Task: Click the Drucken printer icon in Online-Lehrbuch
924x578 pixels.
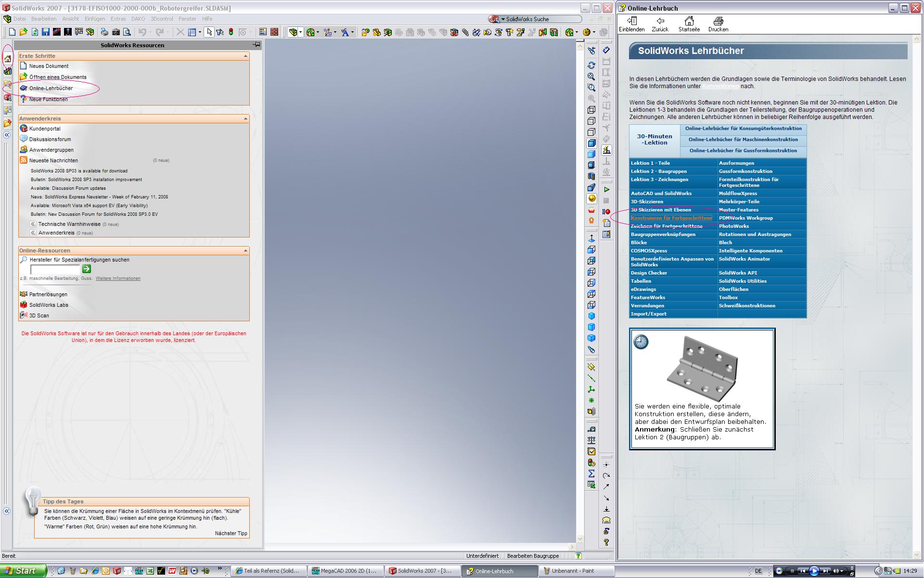Action: [x=718, y=24]
